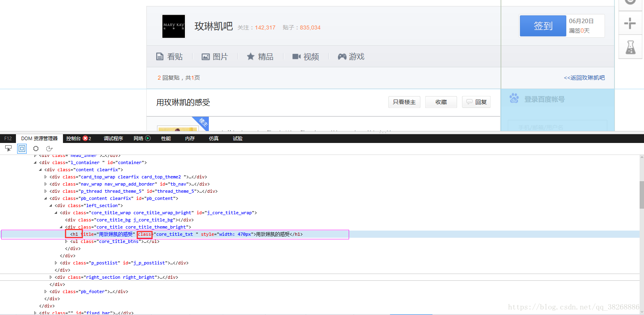Expand the card_top_wrap div node

click(45, 177)
